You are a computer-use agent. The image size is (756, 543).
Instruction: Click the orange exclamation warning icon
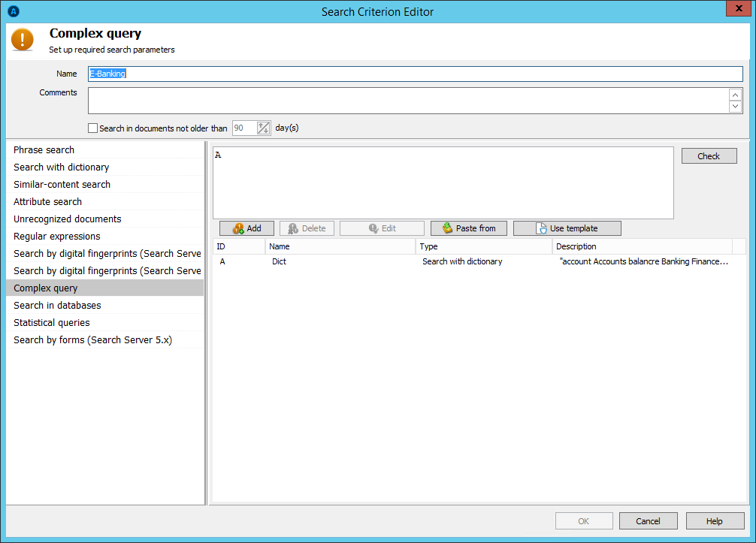(23, 40)
